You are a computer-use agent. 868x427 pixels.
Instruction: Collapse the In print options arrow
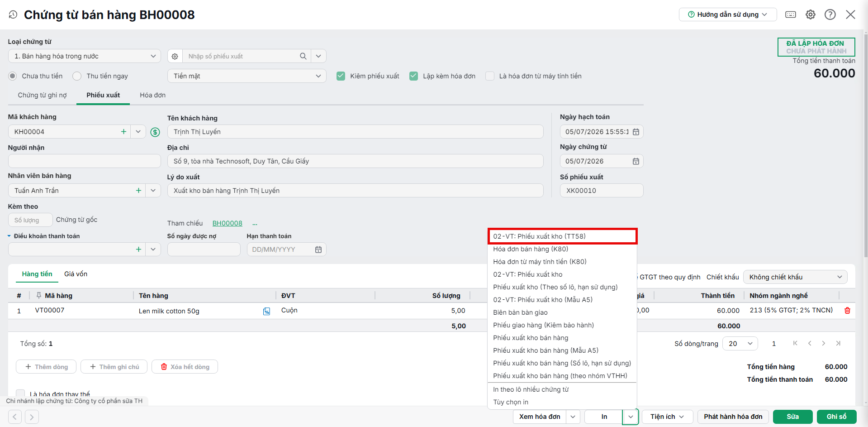tap(631, 417)
